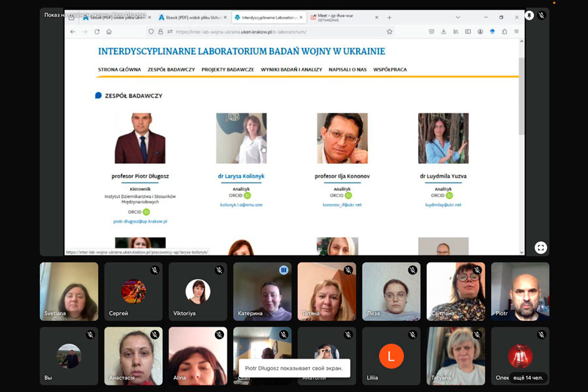
Task: Go back in the shared browser
Action: pos(73,32)
